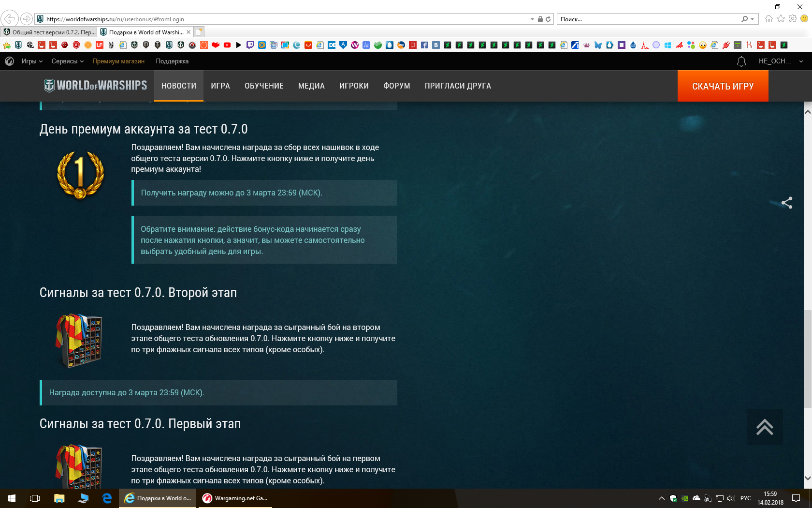812x508 pixels.
Task: Click the browser search field Поиск
Action: pos(650,19)
